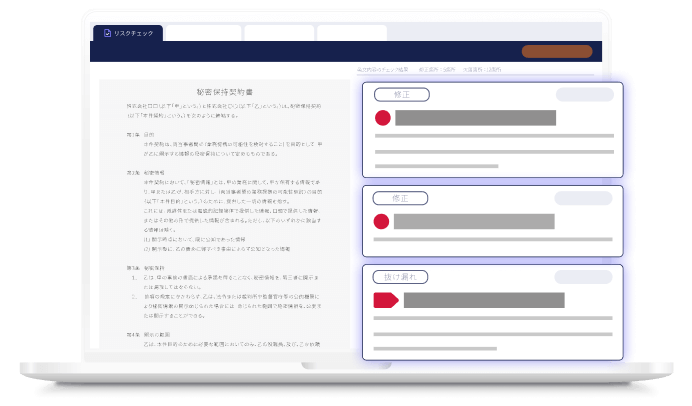The width and height of the screenshot is (692, 406).
Task: Open the gray title bar in the 抜け漏れ card
Action: coord(482,300)
